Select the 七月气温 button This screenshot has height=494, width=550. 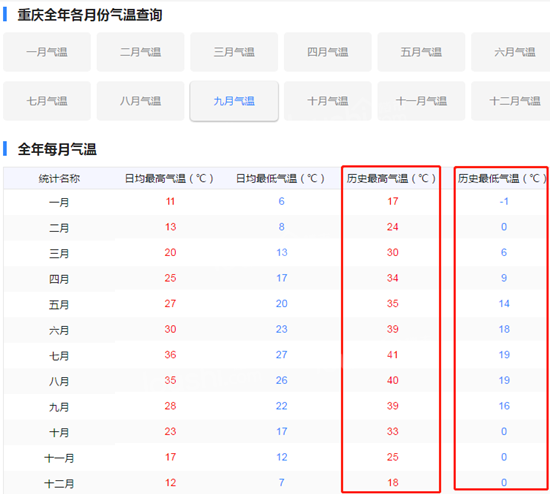(x=47, y=101)
